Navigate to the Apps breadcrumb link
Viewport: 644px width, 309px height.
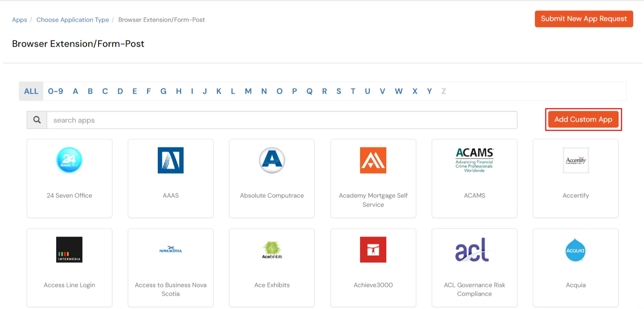coord(19,20)
